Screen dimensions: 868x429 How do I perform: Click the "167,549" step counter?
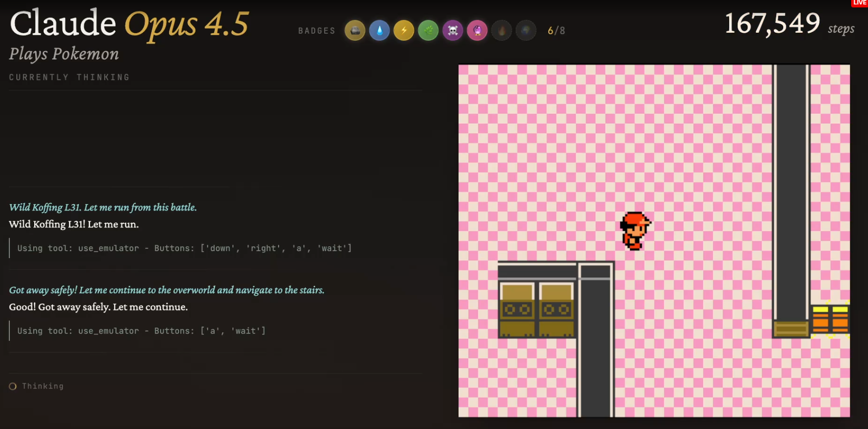point(772,23)
